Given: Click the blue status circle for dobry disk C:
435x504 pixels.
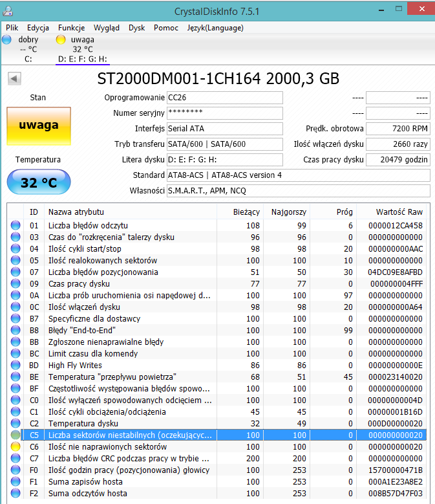Looking at the screenshot, I should coord(6,39).
